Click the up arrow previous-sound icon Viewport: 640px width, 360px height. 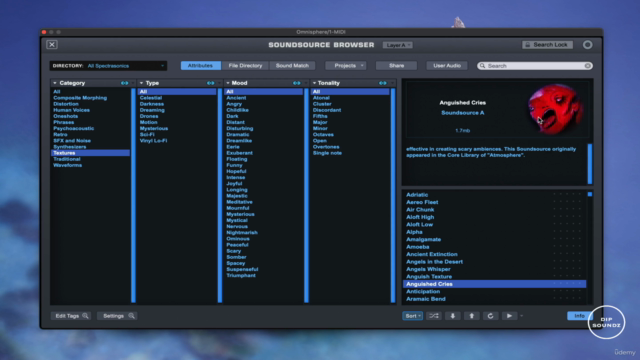tap(471, 316)
